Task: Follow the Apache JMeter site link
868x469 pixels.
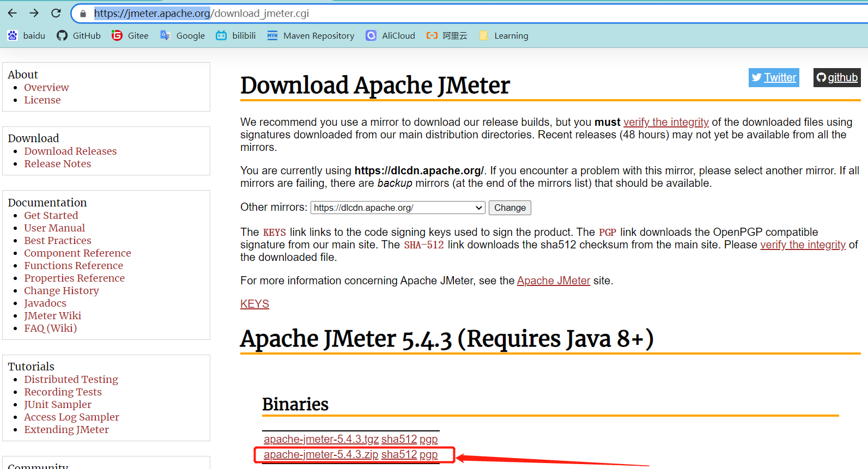Action: (x=554, y=281)
